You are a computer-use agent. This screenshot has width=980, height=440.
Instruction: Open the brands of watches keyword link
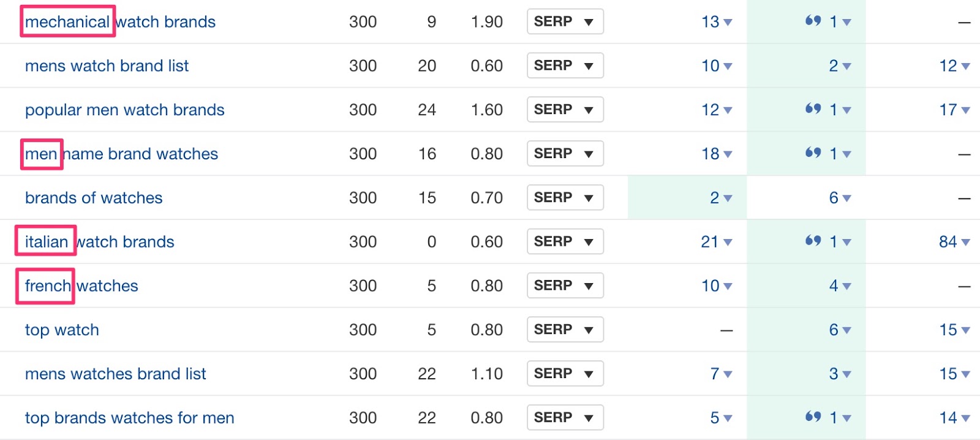click(x=94, y=198)
